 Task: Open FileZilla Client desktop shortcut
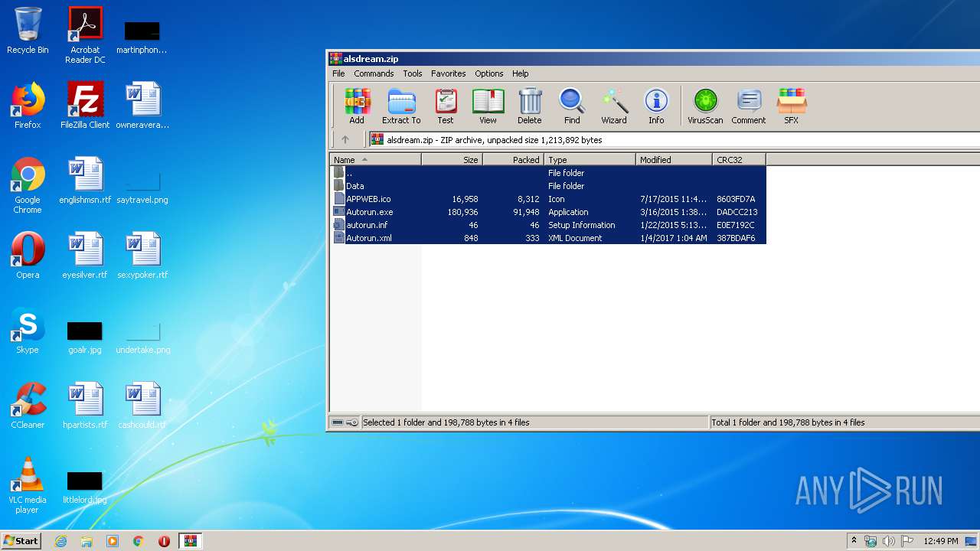[x=85, y=106]
